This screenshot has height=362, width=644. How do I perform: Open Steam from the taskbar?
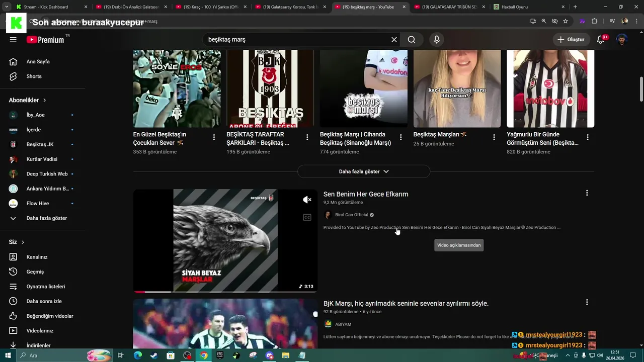click(x=154, y=355)
